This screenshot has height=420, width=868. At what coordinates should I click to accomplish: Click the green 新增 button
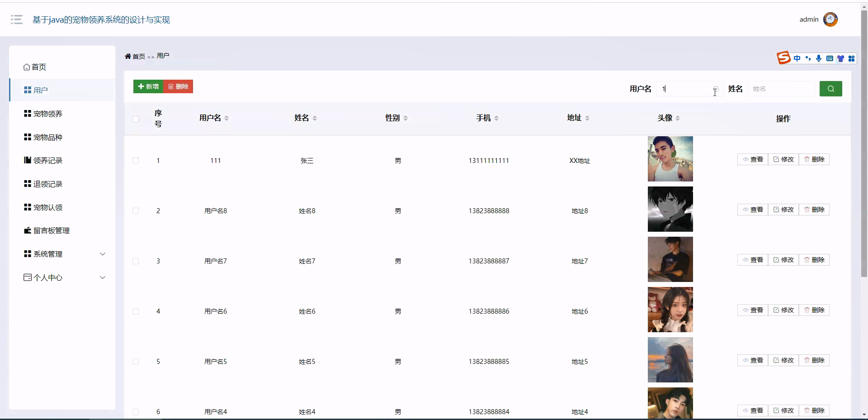click(x=148, y=86)
